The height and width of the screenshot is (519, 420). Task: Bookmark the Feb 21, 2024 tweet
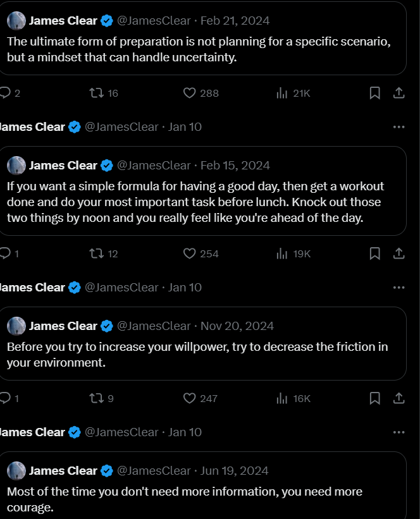pyautogui.click(x=374, y=93)
